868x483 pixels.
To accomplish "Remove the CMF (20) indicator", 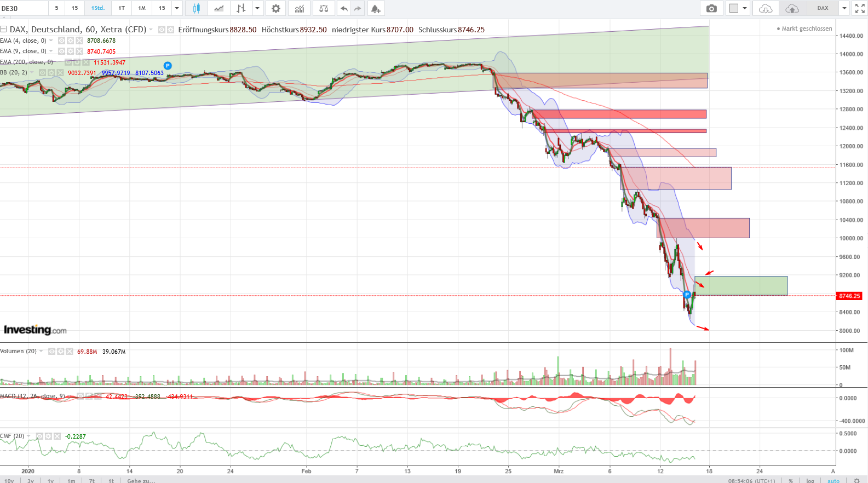I will (57, 436).
